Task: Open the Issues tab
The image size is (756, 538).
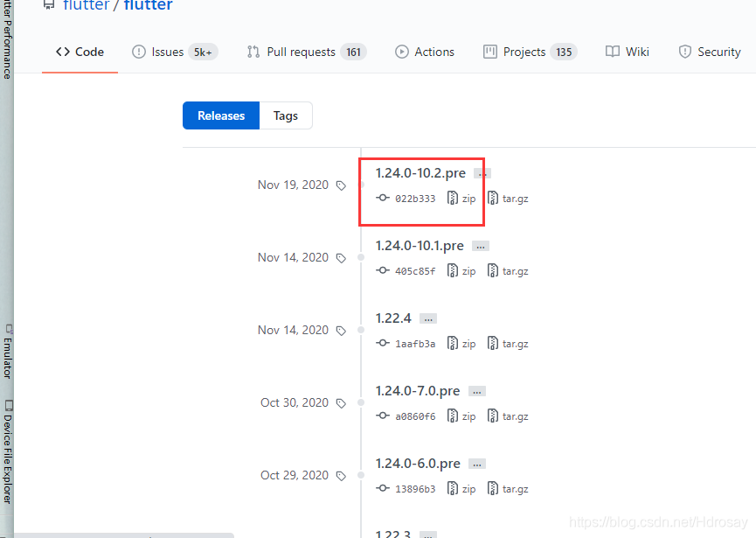Action: tap(175, 52)
